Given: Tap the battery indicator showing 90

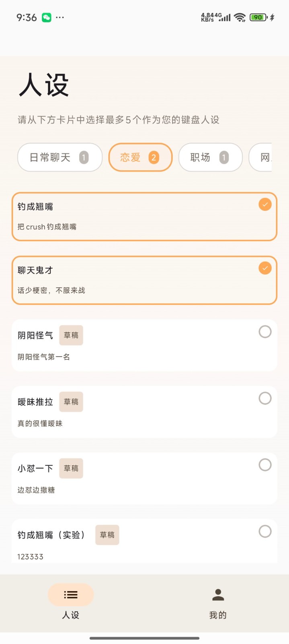Looking at the screenshot, I should [258, 18].
